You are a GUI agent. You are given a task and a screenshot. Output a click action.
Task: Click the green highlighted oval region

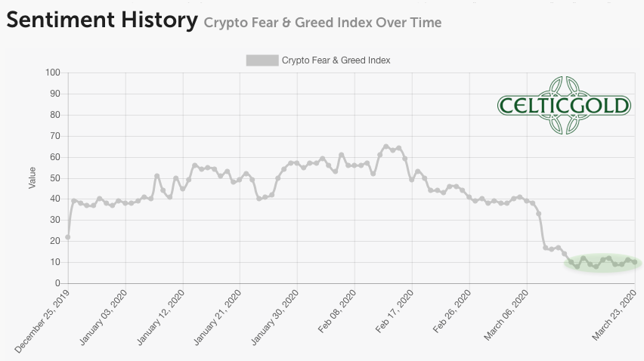pos(602,263)
